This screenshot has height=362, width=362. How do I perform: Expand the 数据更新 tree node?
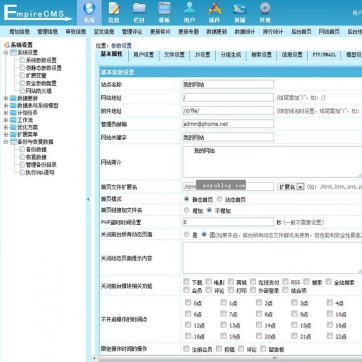tap(6, 98)
